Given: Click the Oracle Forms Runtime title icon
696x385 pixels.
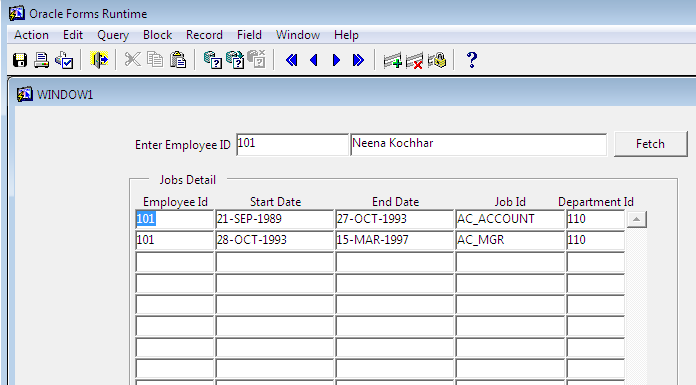Looking at the screenshot, I should (x=16, y=13).
